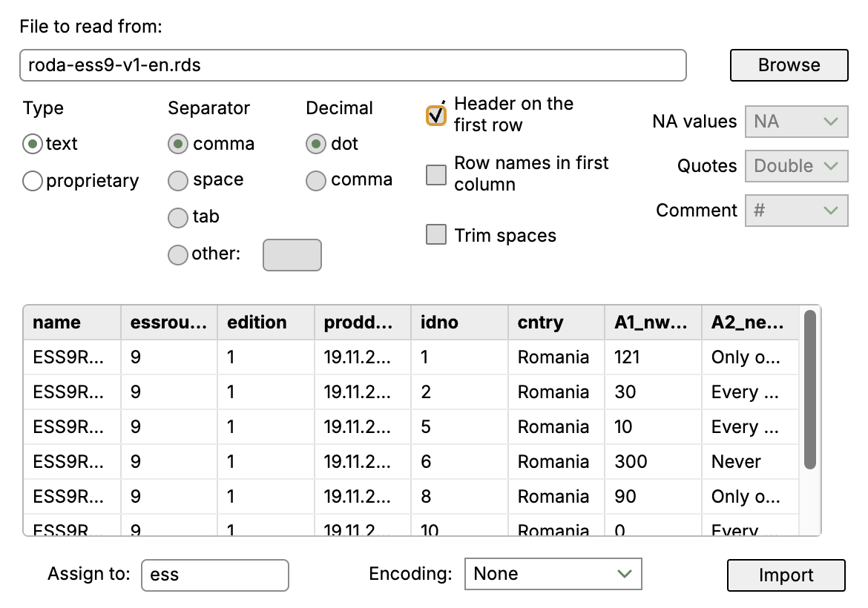Screen dimensions: 868x608
Task: Uncheck Header on the first row
Action: (436, 116)
